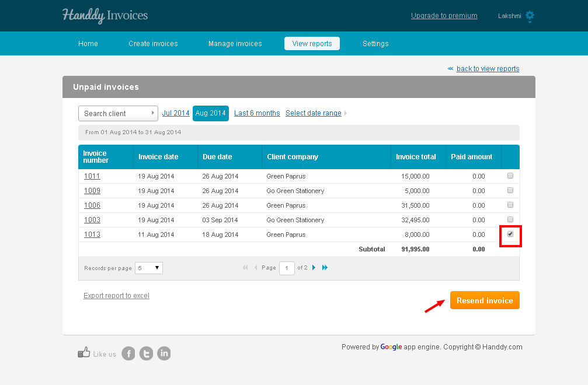588x385 pixels.
Task: Follow the back to view reports link
Action: pyautogui.click(x=488, y=68)
